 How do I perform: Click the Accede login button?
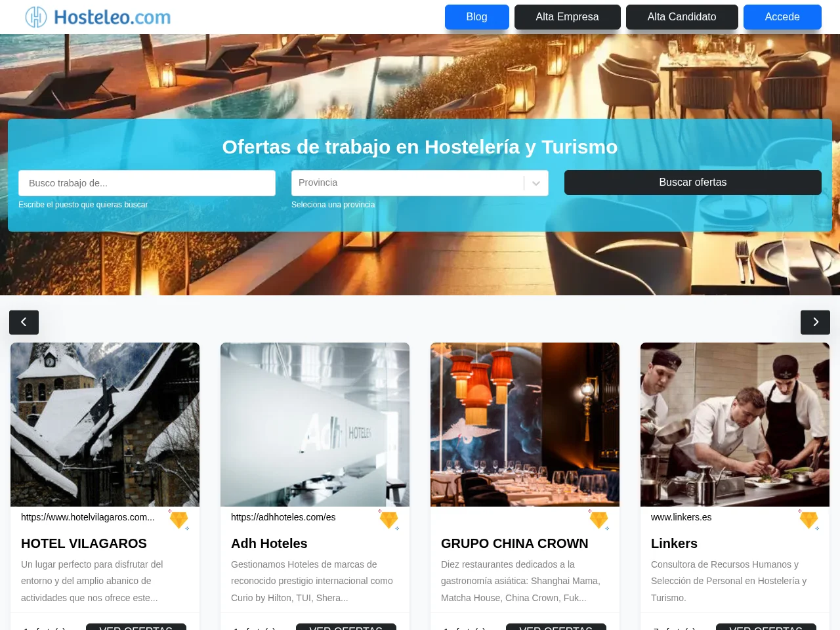pos(782,17)
